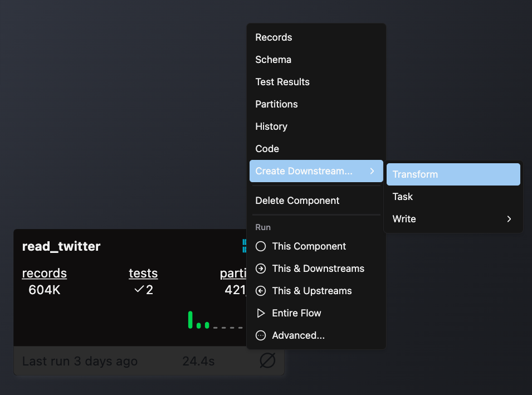Click the 24.4s run duration
Viewport: 532px width, 395px height.
[x=198, y=362]
